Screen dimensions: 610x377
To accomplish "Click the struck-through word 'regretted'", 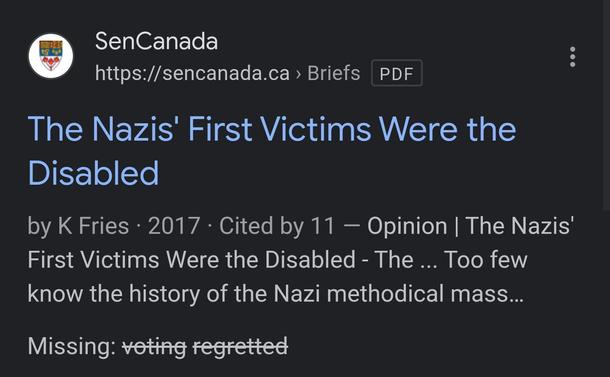I will (240, 346).
